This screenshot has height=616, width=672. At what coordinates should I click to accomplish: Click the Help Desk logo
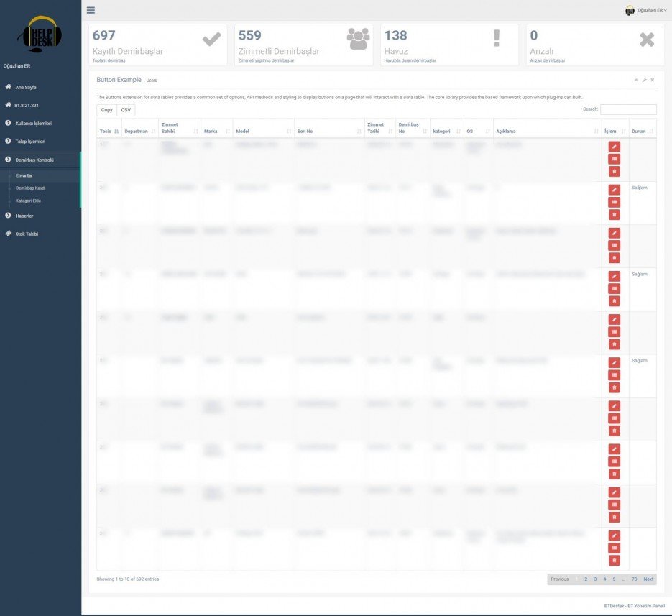(x=40, y=33)
